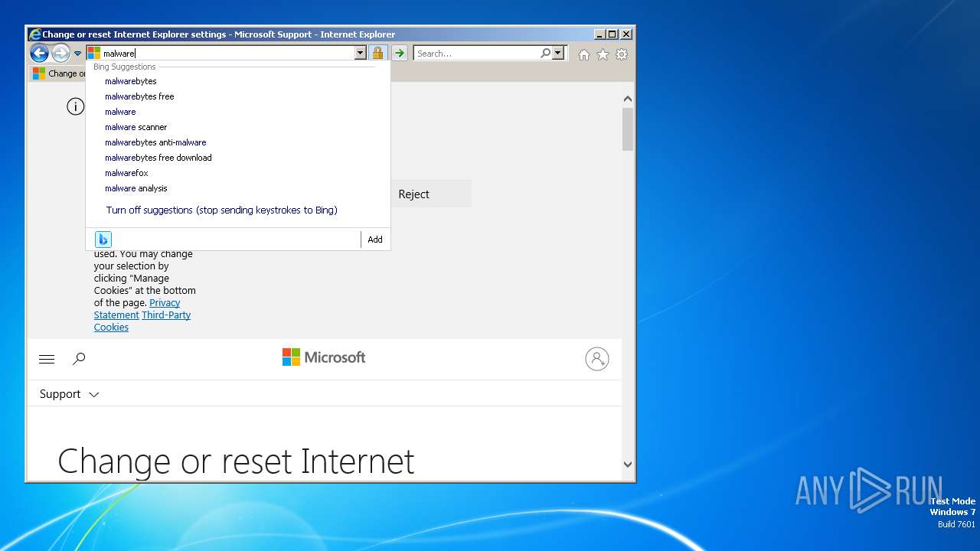Go back with the Back arrow button
980x551 pixels.
pos(39,53)
